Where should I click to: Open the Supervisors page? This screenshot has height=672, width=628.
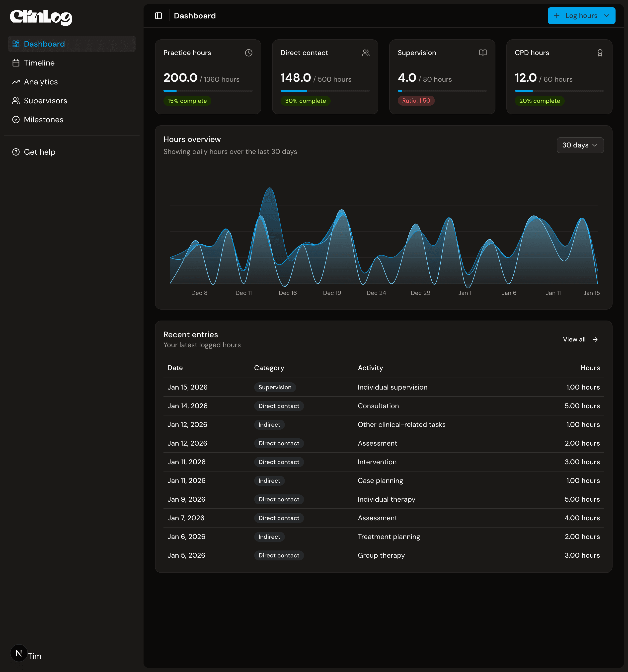(45, 101)
